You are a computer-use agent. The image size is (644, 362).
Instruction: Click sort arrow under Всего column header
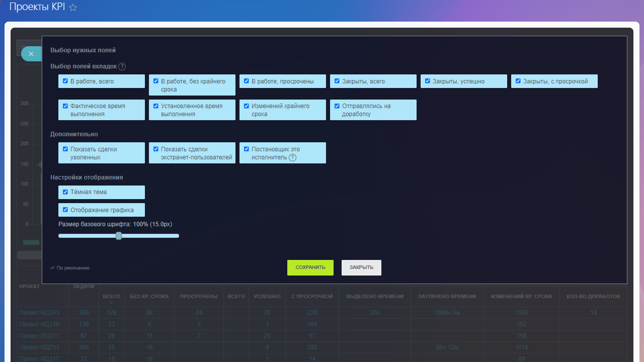pyautogui.click(x=111, y=303)
